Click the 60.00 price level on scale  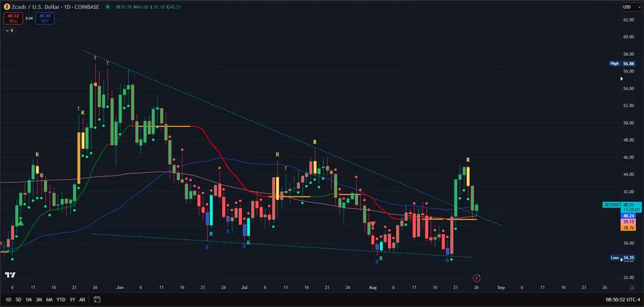point(628,37)
